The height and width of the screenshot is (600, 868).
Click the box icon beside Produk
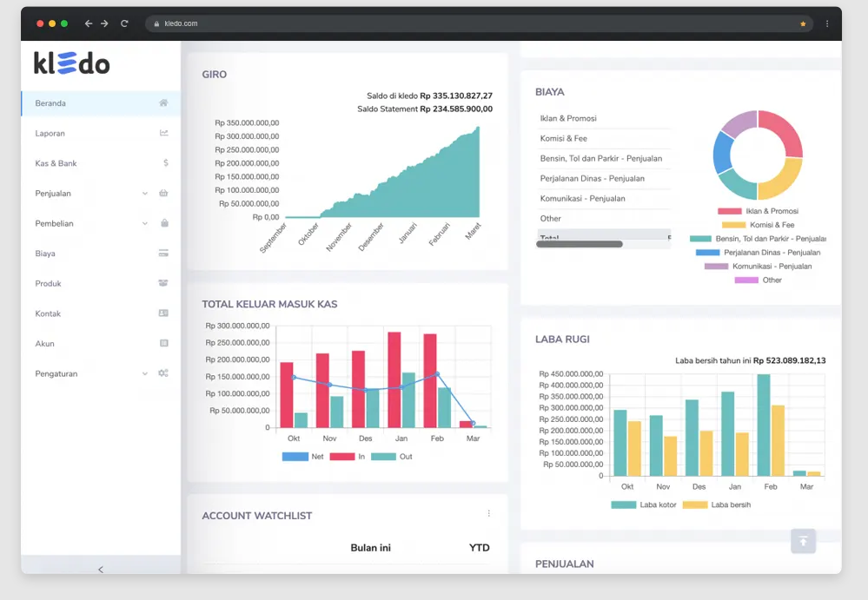pos(163,283)
